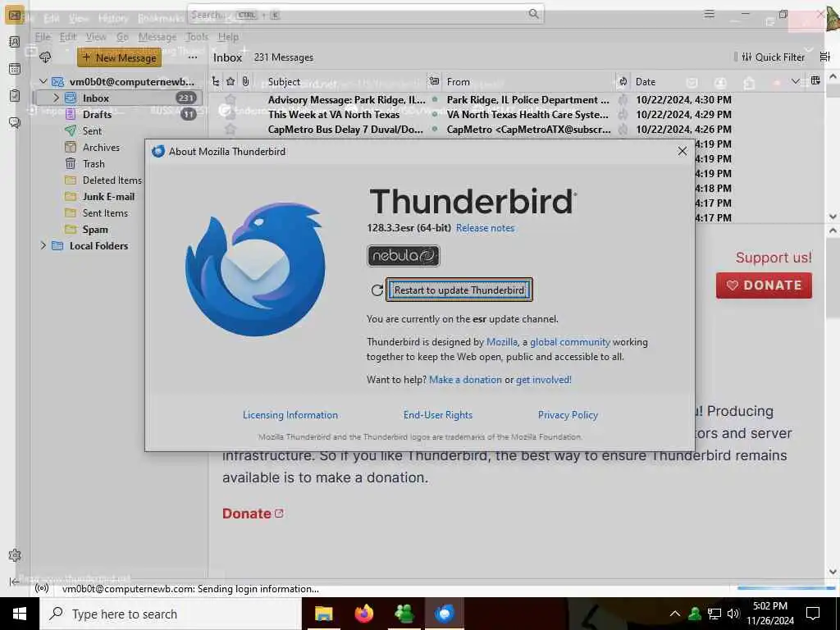Open File Explorer from taskbar
840x630 pixels.
pyautogui.click(x=323, y=614)
